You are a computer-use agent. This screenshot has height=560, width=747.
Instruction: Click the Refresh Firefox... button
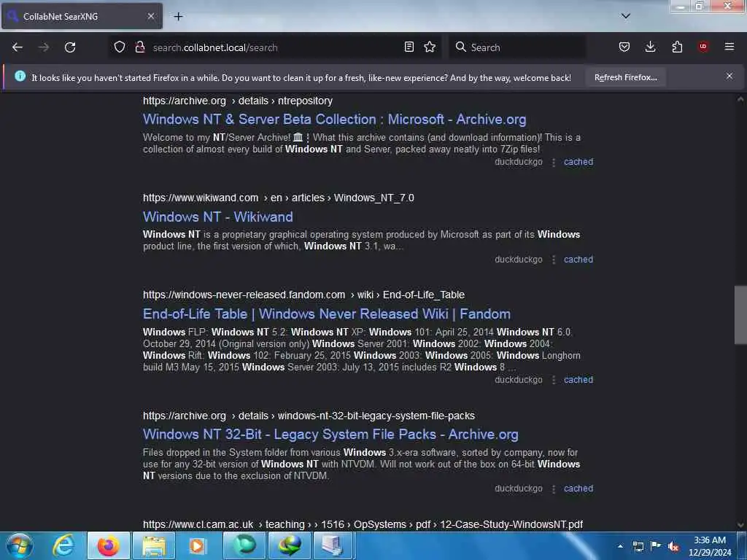click(625, 77)
